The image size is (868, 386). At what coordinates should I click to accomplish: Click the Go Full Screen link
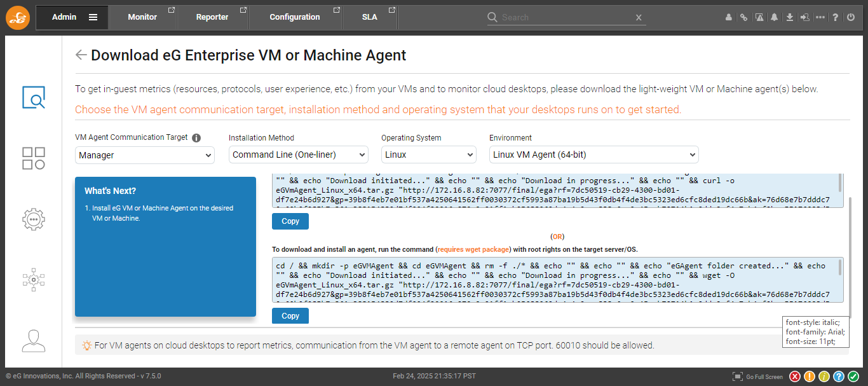tap(764, 377)
